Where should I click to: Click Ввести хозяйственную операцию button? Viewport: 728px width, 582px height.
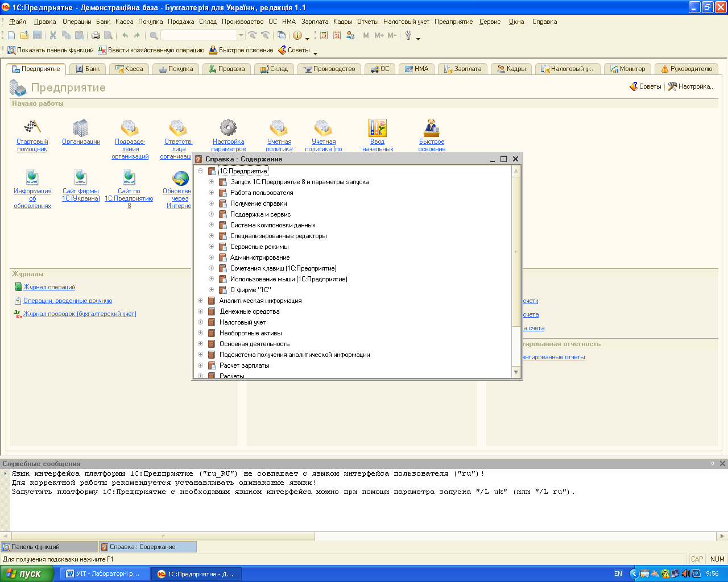click(151, 50)
